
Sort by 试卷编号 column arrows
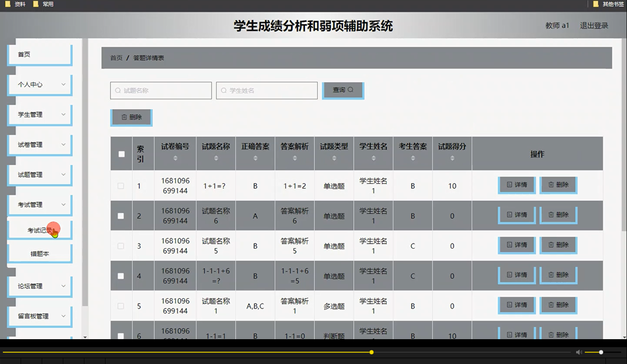click(x=175, y=158)
